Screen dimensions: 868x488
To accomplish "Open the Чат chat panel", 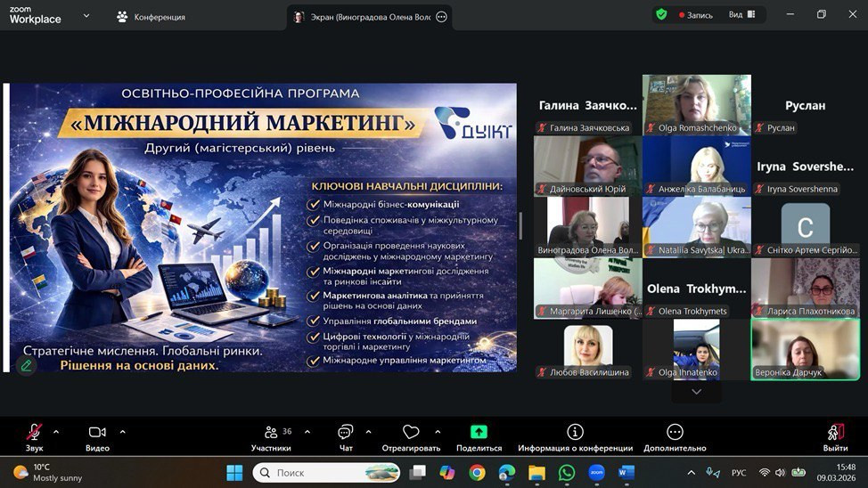I will pos(346,433).
